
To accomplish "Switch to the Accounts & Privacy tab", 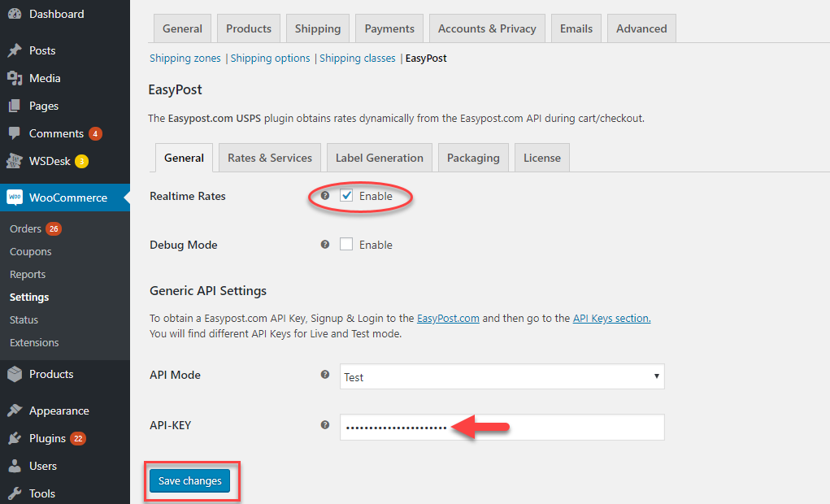I will [487, 28].
